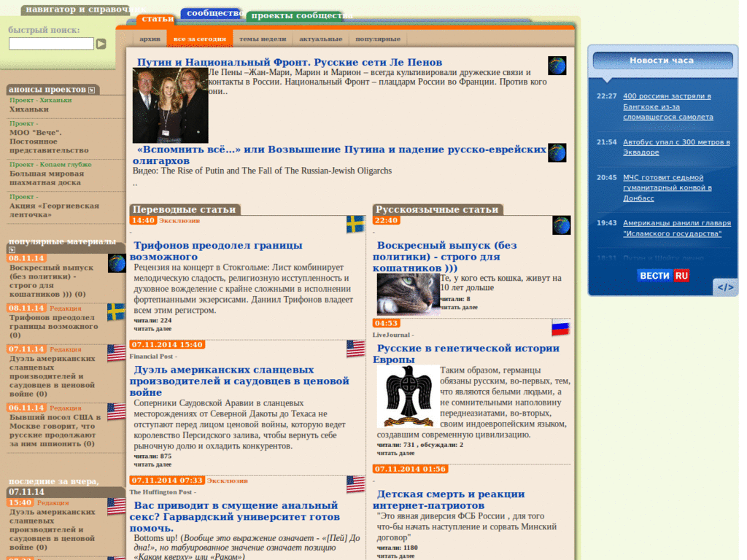Click Swedish flag in sidebar popular materials
Image resolution: width=747 pixels, height=560 pixels.
(117, 312)
